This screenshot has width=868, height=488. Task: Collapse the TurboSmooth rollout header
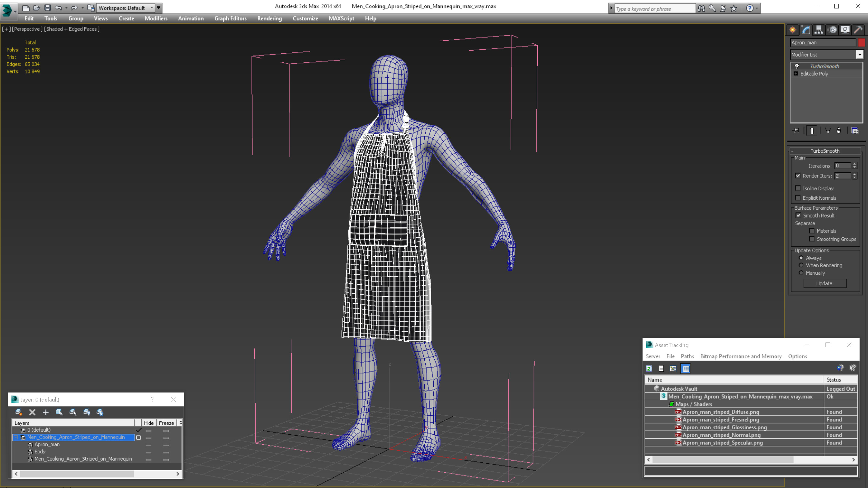pyautogui.click(x=825, y=151)
